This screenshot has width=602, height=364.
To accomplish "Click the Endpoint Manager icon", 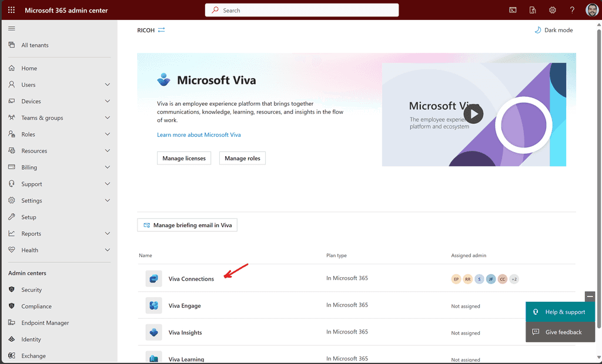I will click(x=12, y=322).
